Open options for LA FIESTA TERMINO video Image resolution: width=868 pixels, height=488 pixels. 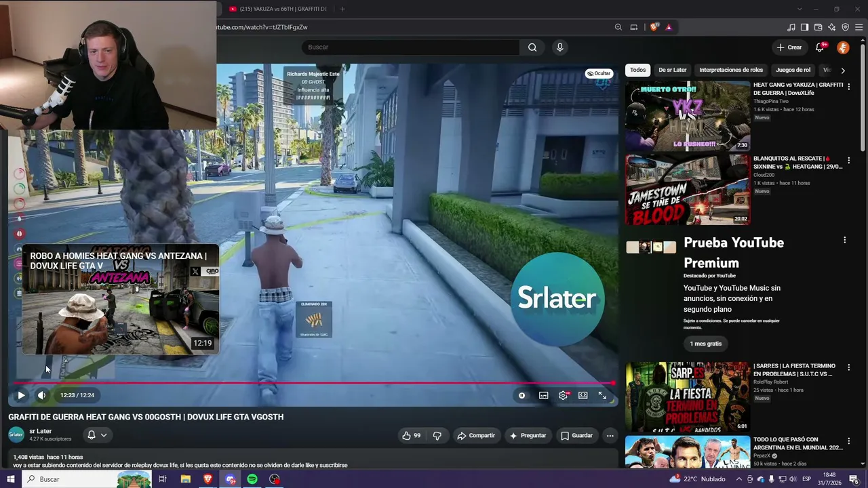pos(848,367)
